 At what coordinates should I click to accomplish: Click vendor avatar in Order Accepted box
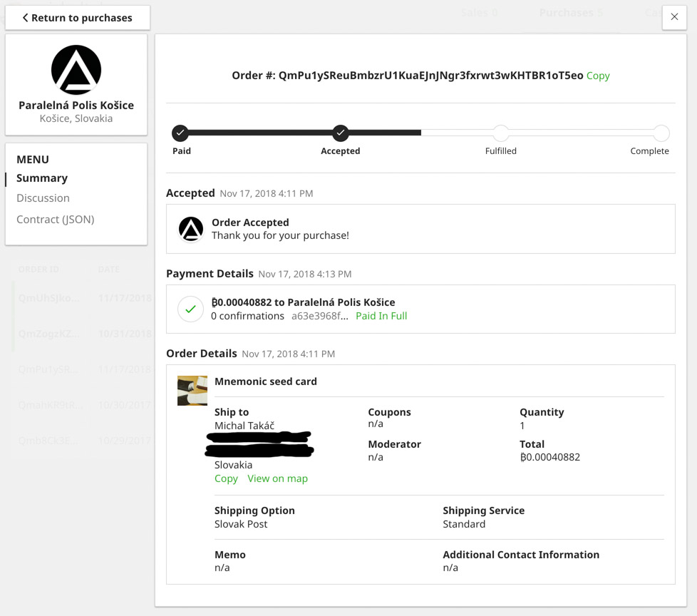(191, 229)
